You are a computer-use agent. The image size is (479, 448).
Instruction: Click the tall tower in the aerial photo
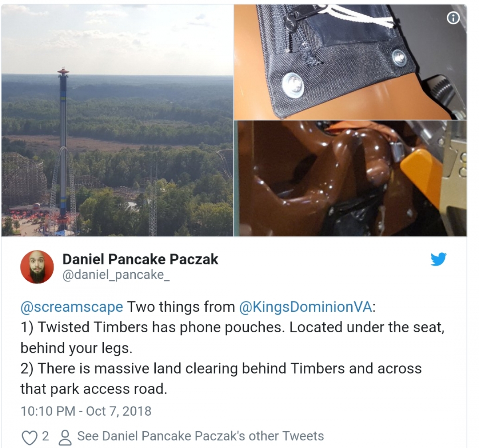[63, 148]
